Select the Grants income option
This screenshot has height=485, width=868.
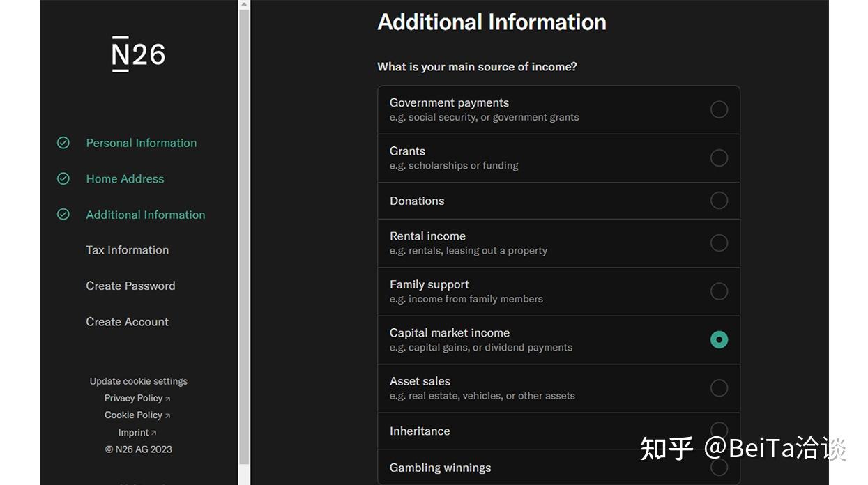[719, 158]
